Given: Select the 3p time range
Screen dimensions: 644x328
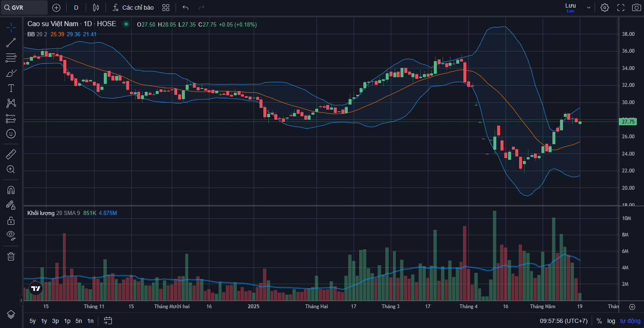Looking at the screenshot, I should pos(55,321).
